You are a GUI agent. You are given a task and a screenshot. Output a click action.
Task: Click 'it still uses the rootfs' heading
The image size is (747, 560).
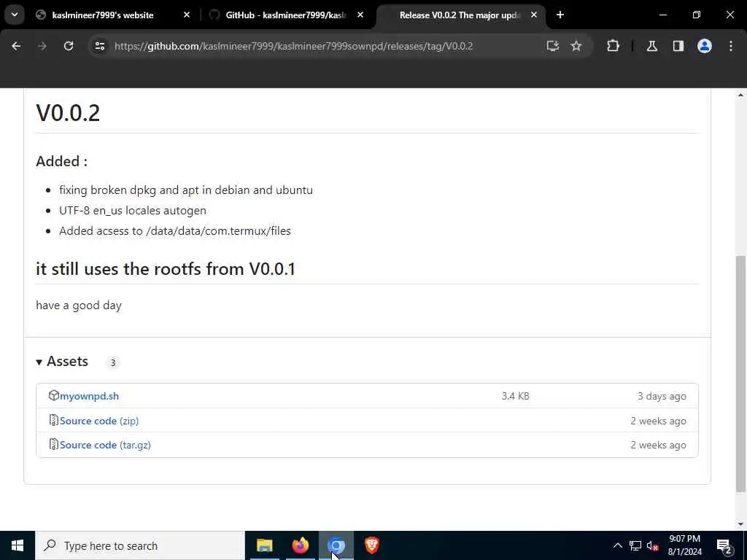tap(166, 269)
